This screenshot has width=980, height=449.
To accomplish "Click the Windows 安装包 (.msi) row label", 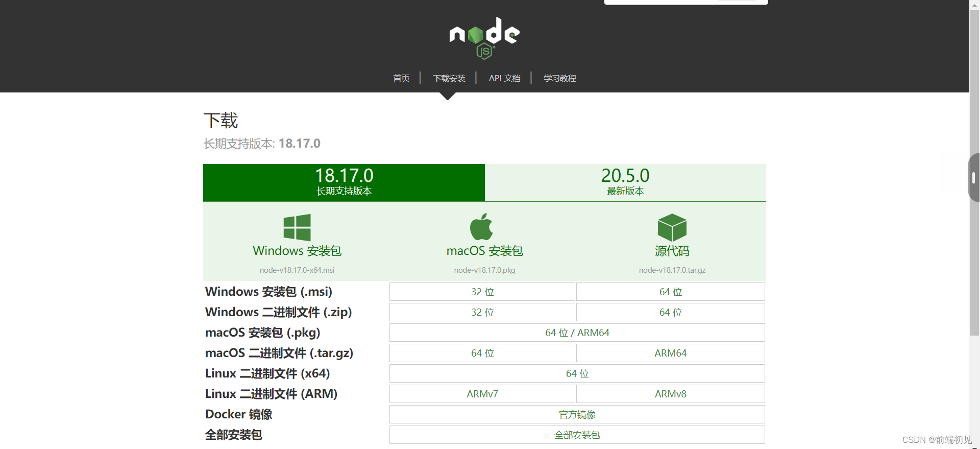I will coord(268,292).
